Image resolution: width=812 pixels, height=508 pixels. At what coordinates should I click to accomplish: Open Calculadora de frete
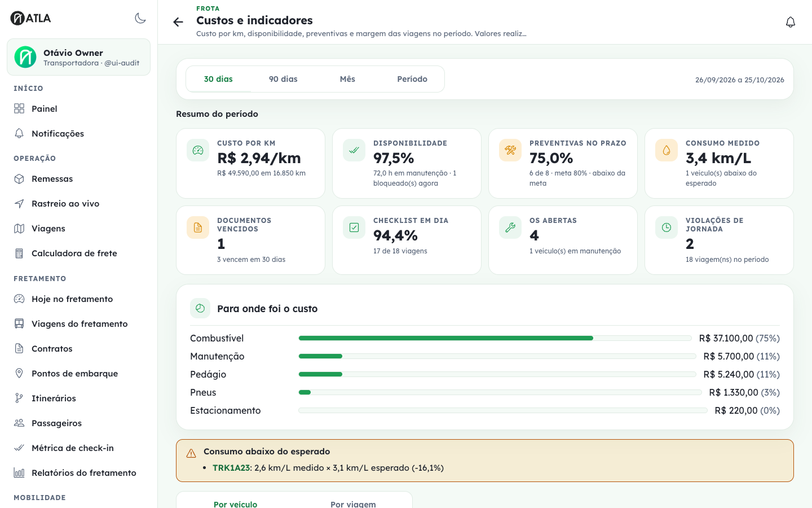(78, 253)
